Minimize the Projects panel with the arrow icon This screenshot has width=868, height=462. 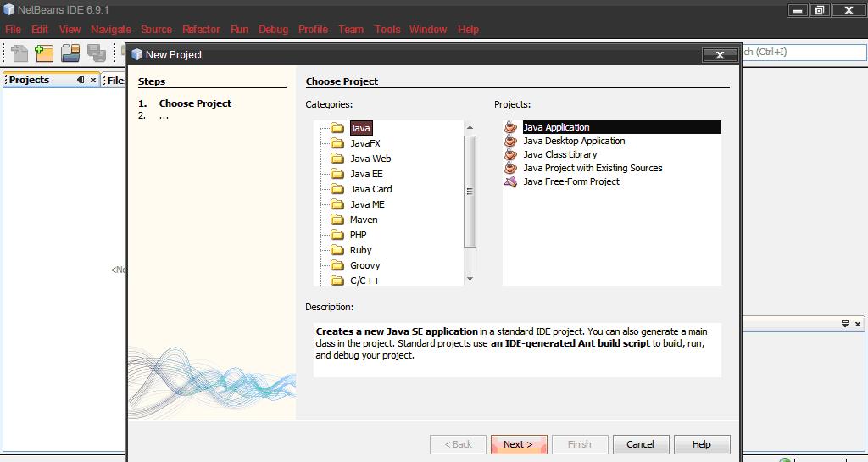pyautogui.click(x=81, y=80)
